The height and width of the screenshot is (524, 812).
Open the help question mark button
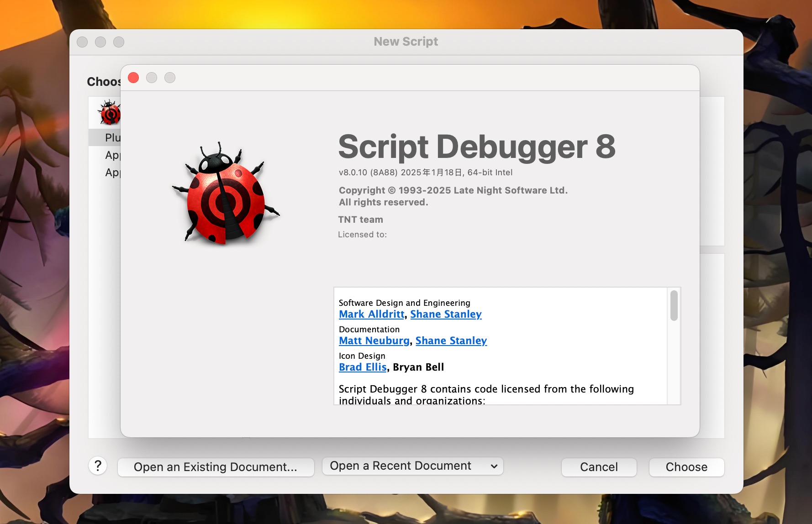[98, 466]
